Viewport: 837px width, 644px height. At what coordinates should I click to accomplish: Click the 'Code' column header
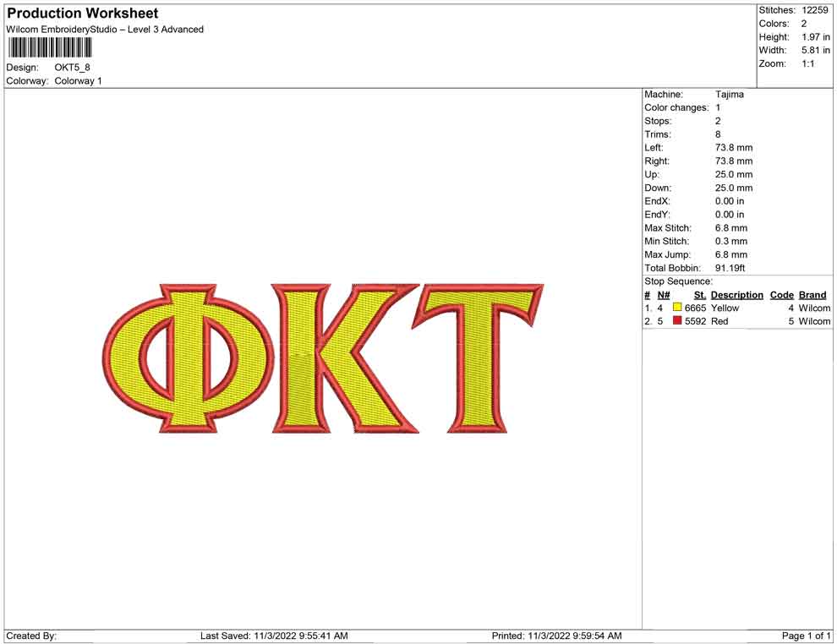(x=782, y=294)
